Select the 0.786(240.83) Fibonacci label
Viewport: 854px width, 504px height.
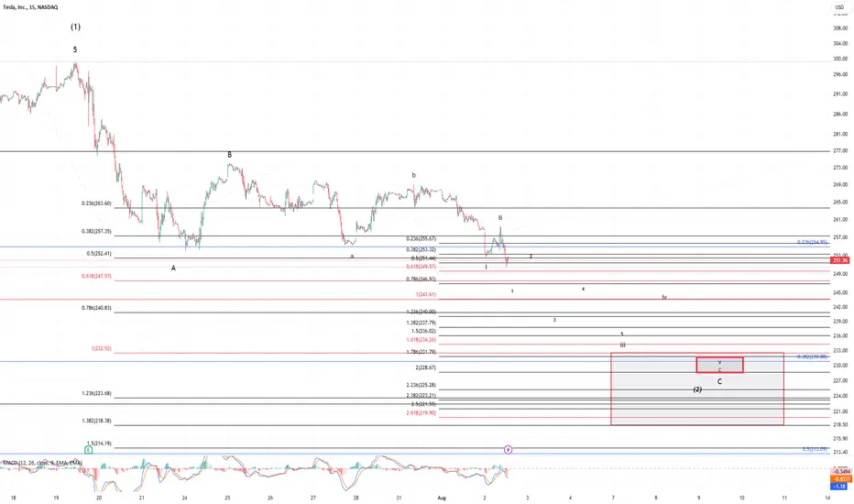pyautogui.click(x=96, y=308)
